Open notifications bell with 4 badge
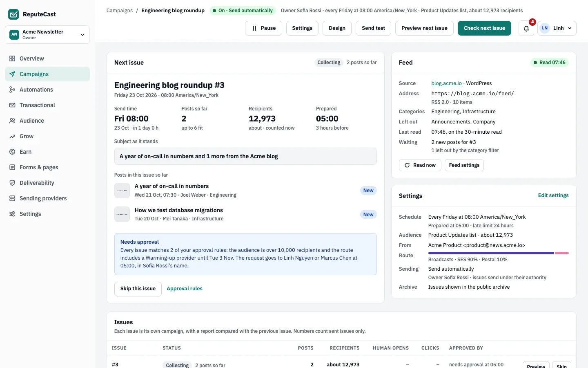This screenshot has width=588, height=368. pyautogui.click(x=526, y=28)
